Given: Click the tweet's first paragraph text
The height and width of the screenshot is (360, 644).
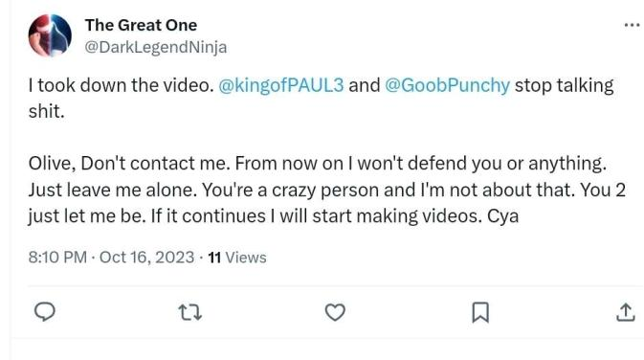Looking at the screenshot, I should tap(321, 99).
